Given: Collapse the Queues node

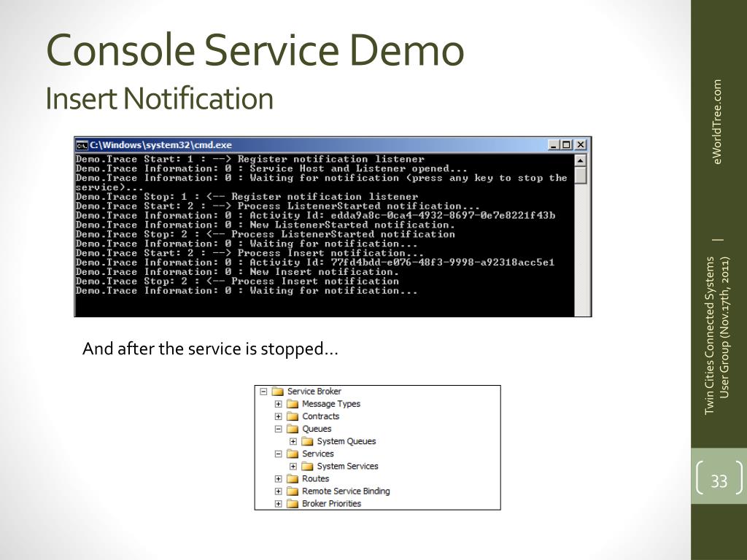Looking at the screenshot, I should click(278, 429).
